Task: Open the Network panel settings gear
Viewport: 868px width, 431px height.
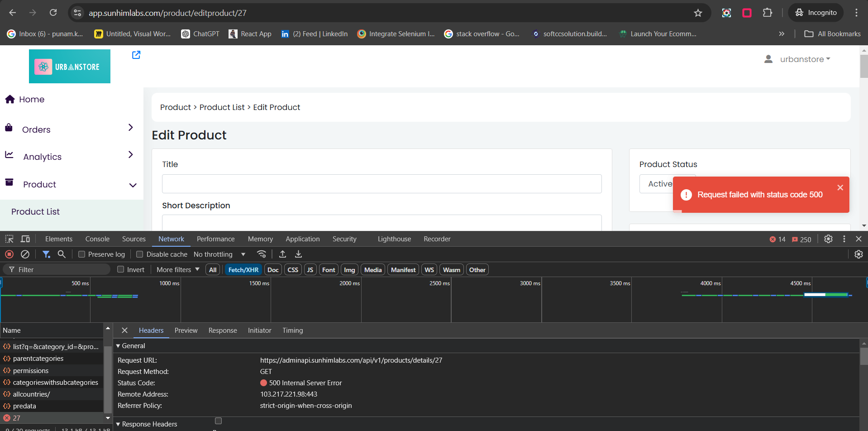Action: (x=858, y=254)
